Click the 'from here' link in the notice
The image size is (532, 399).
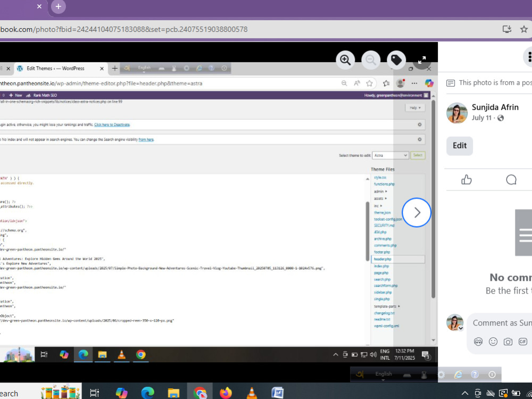pyautogui.click(x=146, y=139)
